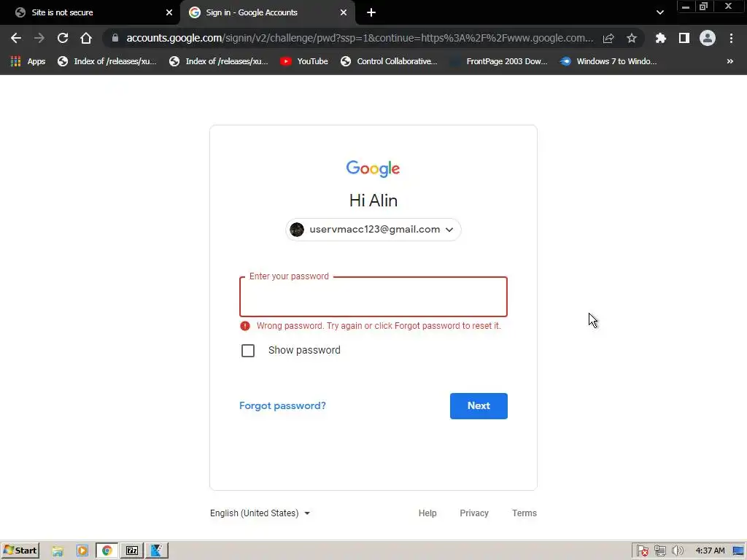This screenshot has width=747, height=560.
Task: Open the 7-Zip taskbar icon
Action: [132, 551]
